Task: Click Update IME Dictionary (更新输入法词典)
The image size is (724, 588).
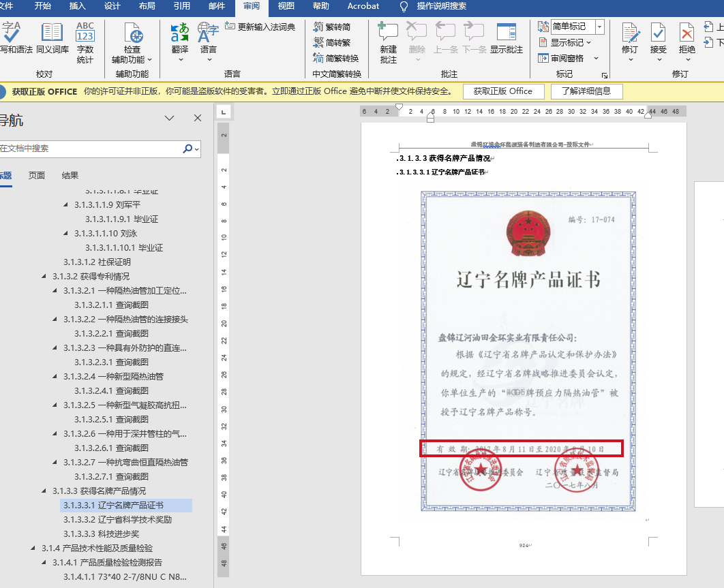Action: pos(260,27)
